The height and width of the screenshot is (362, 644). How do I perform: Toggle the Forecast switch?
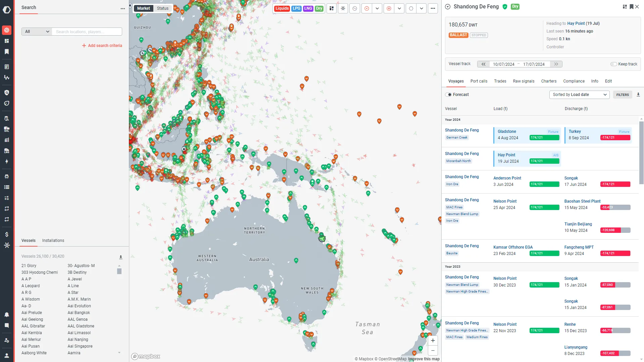449,95
